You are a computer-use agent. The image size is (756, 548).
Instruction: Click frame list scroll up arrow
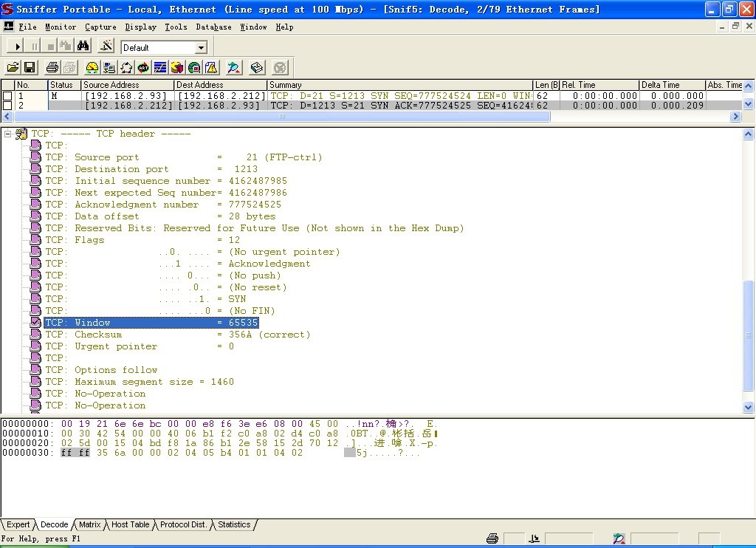coord(749,86)
